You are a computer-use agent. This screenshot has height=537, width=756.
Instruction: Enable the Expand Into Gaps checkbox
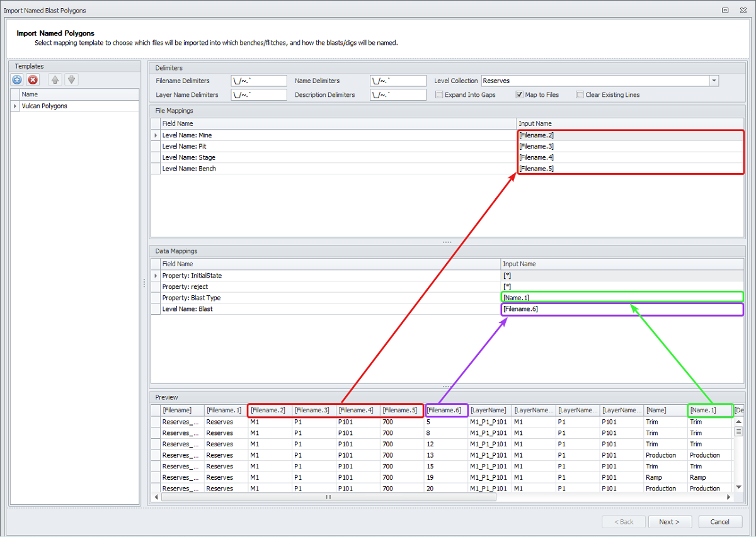440,95
